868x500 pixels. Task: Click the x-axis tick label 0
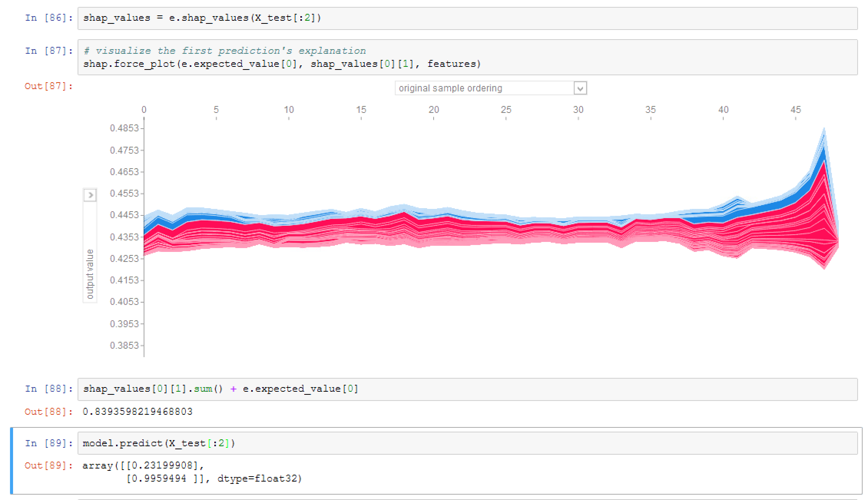[x=144, y=110]
